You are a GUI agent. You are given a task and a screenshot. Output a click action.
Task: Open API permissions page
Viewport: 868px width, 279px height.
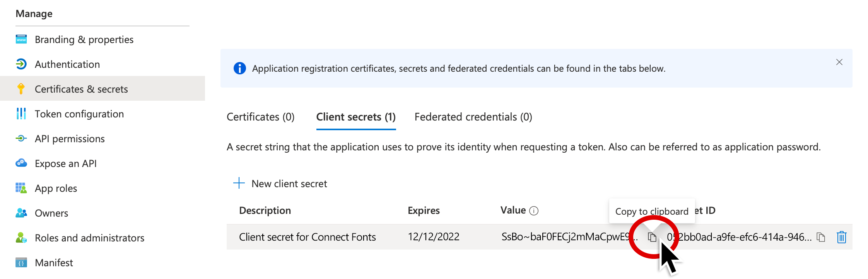(70, 139)
